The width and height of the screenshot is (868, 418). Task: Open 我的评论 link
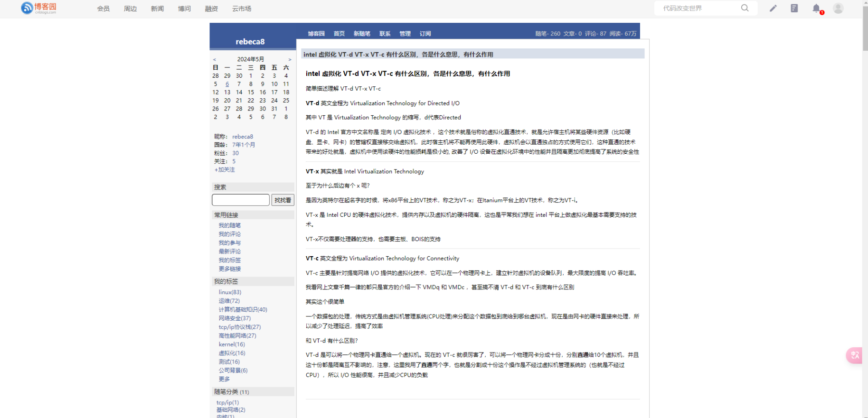(x=230, y=234)
